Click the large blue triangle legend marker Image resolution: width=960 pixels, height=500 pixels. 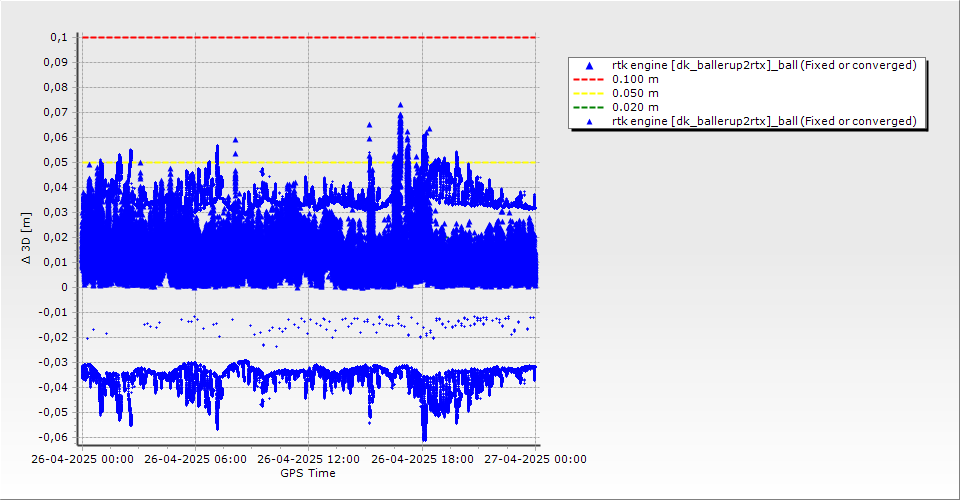pos(590,65)
